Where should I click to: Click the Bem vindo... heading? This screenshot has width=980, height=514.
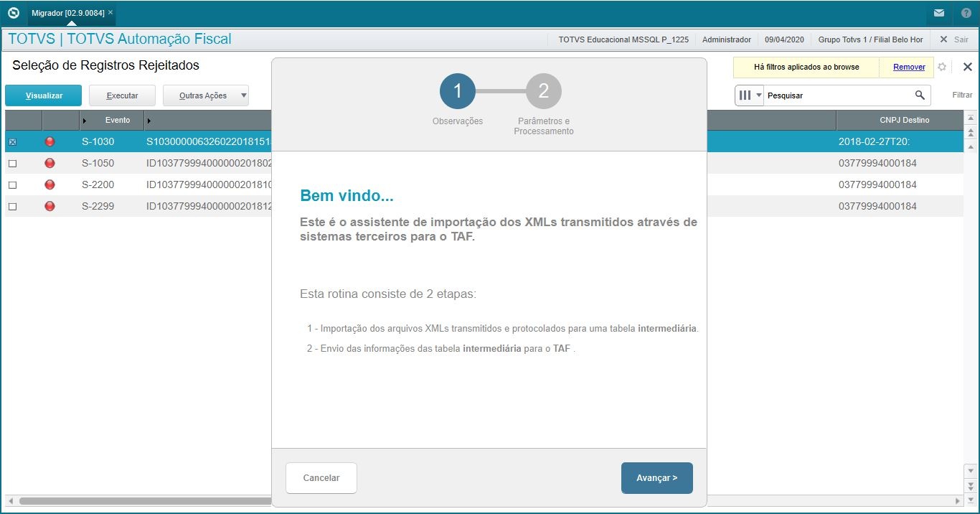(x=347, y=196)
